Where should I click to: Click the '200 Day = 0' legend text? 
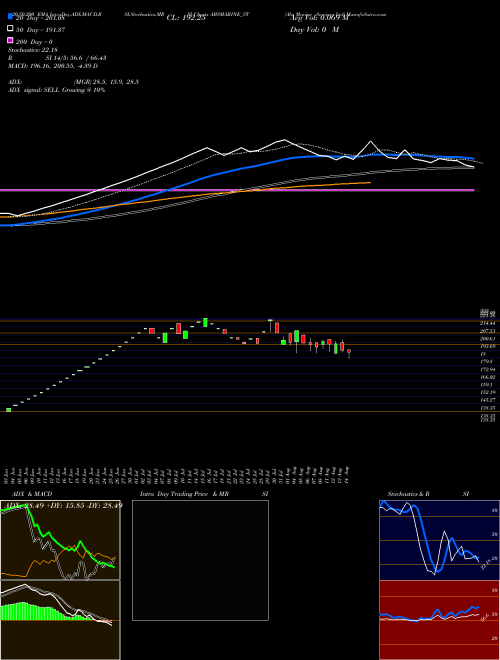pos(35,42)
